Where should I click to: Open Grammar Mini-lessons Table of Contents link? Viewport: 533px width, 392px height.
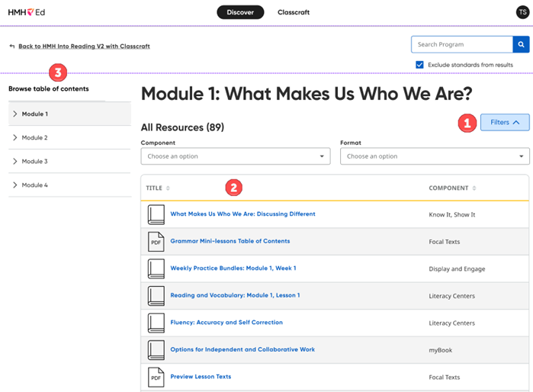pyautogui.click(x=230, y=241)
